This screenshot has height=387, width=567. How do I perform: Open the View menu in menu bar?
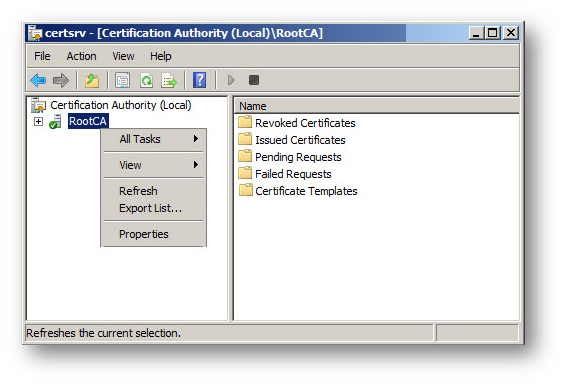[x=123, y=56]
